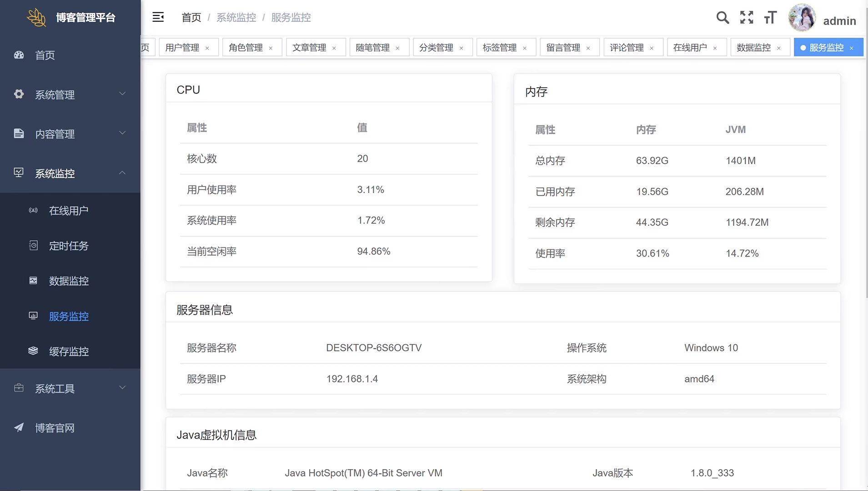Click the 内容管理 document icon
868x491 pixels.
pos(19,134)
